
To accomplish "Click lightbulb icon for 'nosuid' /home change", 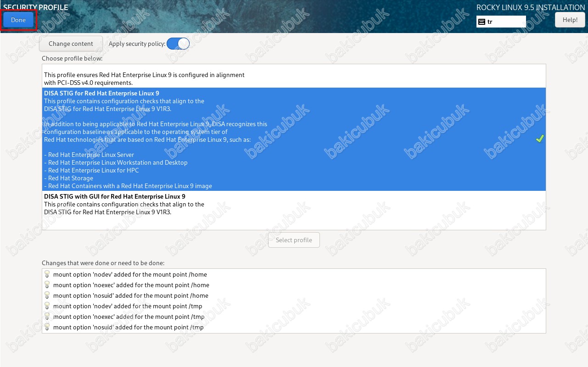I will [x=47, y=295].
